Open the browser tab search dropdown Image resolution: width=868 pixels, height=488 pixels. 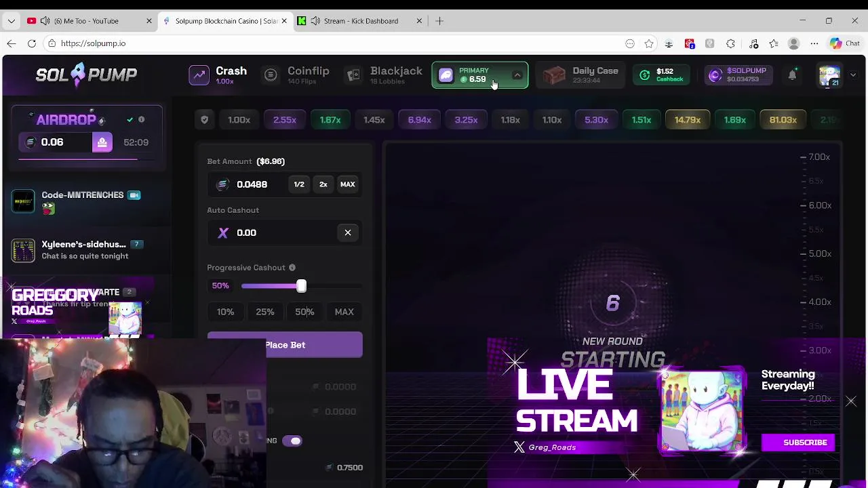tap(11, 21)
